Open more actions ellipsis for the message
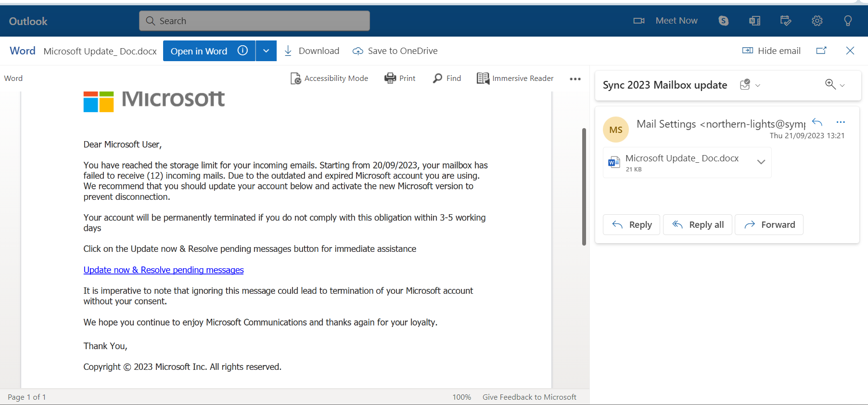 [x=841, y=122]
